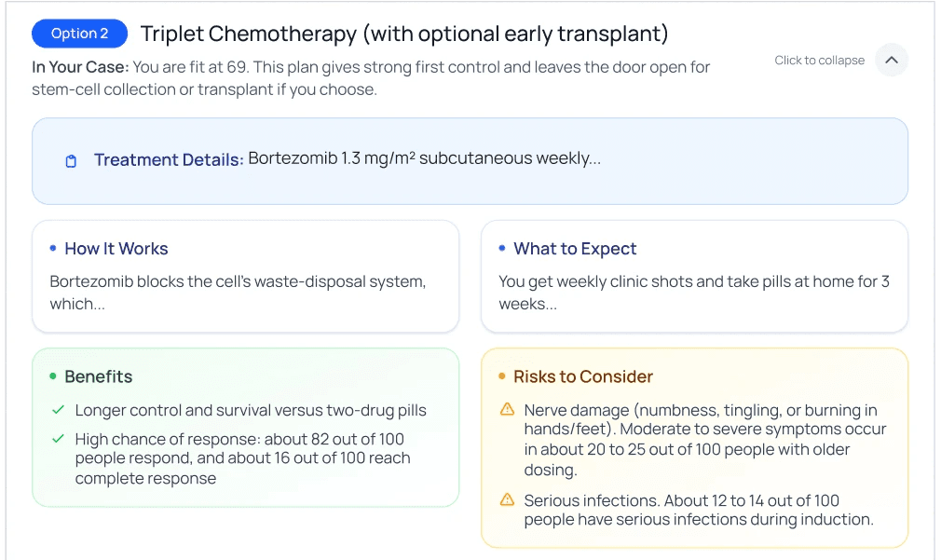Click the blue dot next to What to Expect
The width and height of the screenshot is (941, 560).
502,248
